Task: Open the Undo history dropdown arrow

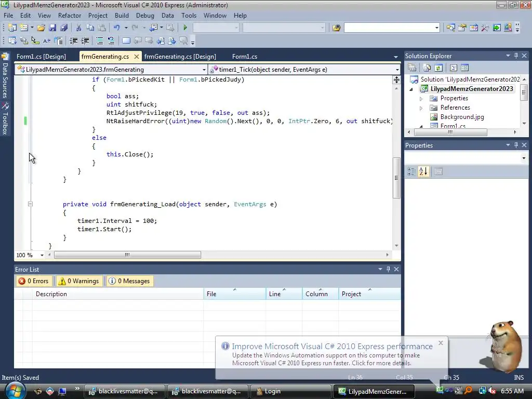Action: (x=126, y=28)
